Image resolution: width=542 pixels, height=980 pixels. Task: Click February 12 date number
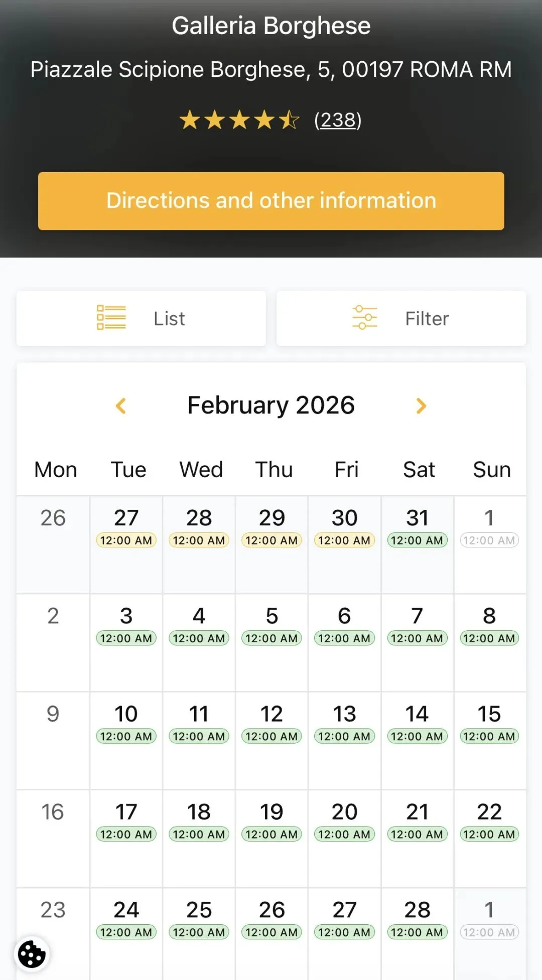click(272, 714)
